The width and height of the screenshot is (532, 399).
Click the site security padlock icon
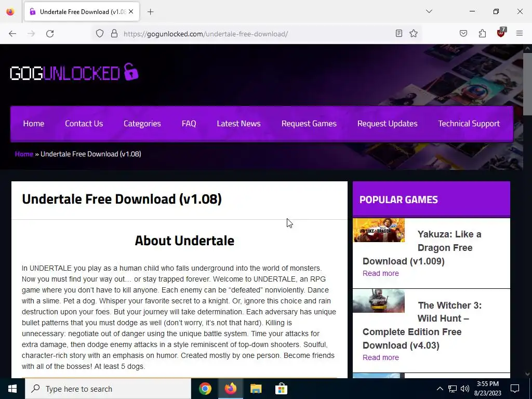114,34
